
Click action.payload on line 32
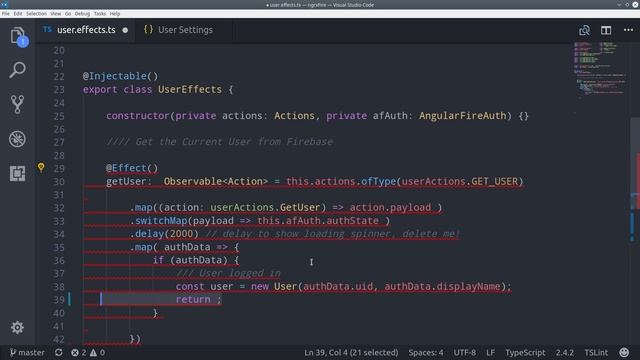click(390, 207)
